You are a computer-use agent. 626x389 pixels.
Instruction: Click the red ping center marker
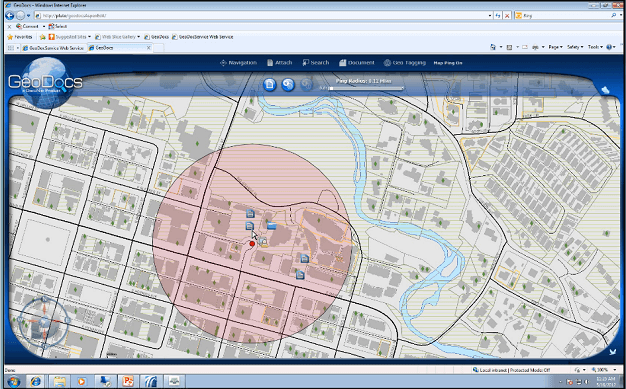point(252,243)
